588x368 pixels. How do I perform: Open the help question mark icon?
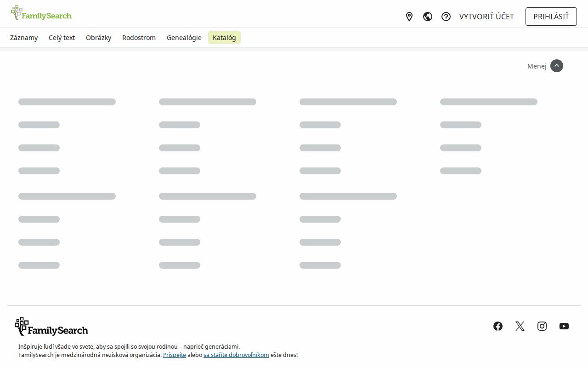(446, 17)
